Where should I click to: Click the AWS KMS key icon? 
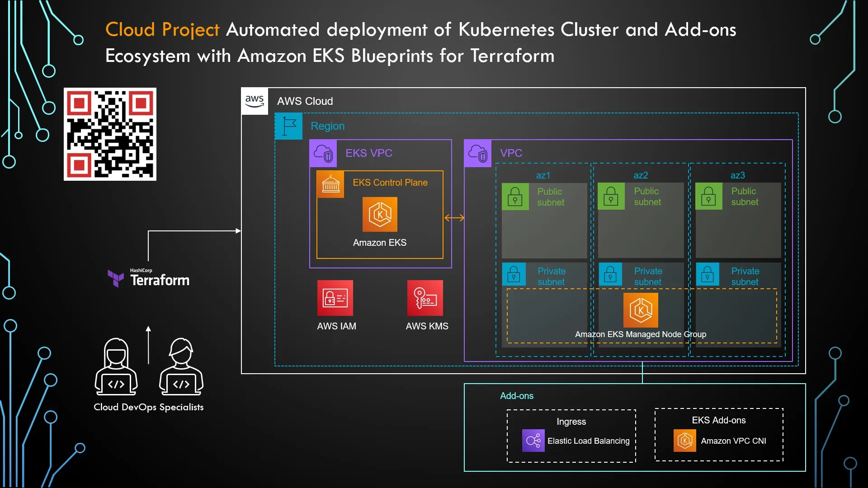425,298
